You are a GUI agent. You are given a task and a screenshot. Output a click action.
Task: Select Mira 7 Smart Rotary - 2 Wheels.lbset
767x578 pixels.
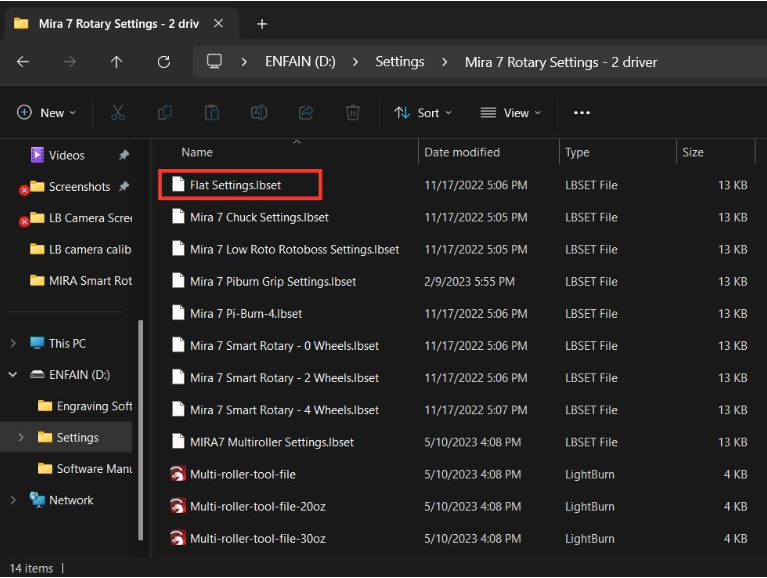point(284,378)
